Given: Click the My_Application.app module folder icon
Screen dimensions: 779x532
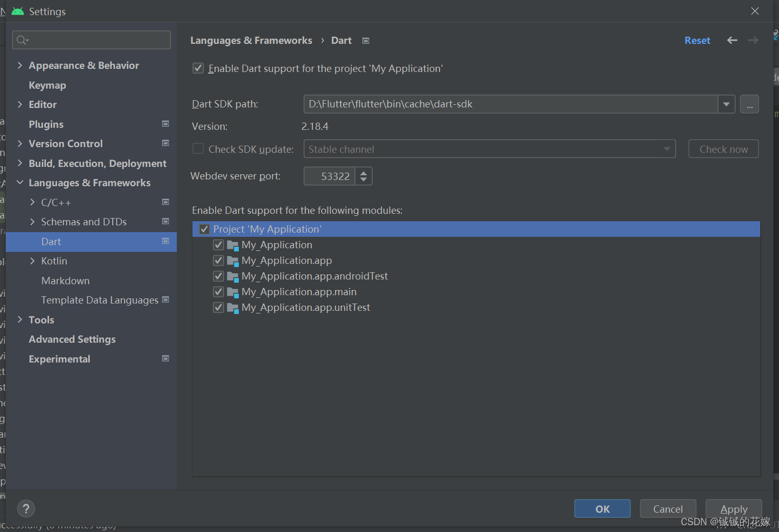Looking at the screenshot, I should coord(233,261).
